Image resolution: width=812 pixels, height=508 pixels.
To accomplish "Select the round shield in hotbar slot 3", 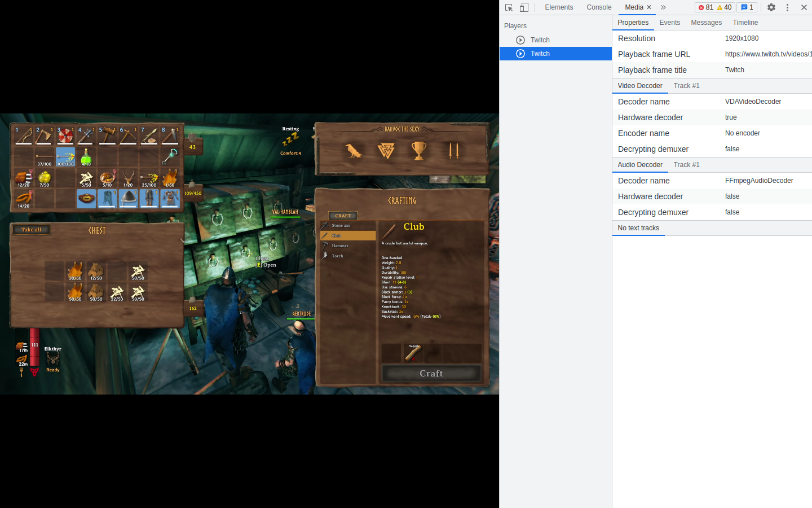I will click(x=65, y=135).
